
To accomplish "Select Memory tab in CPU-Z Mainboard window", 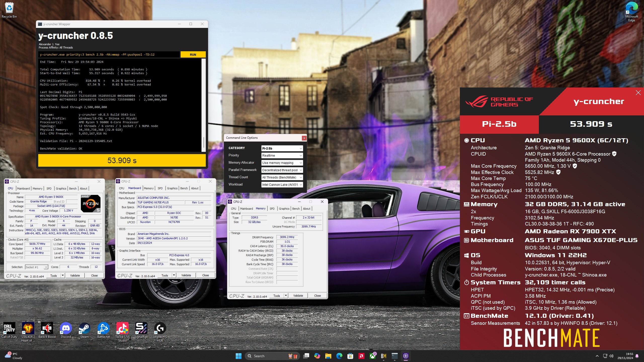I will pyautogui.click(x=149, y=188).
